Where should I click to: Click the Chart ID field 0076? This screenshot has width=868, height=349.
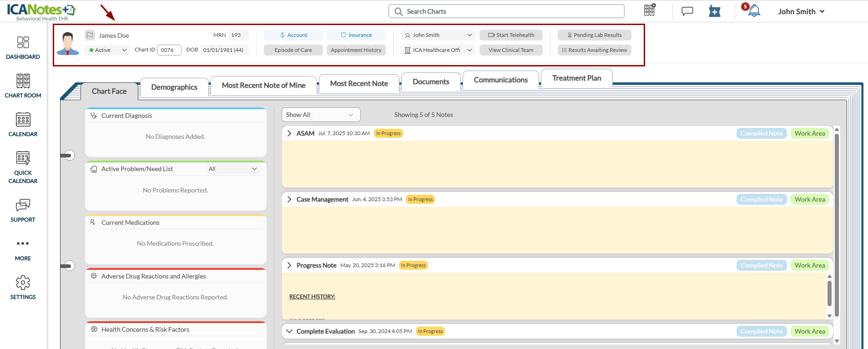click(x=169, y=50)
